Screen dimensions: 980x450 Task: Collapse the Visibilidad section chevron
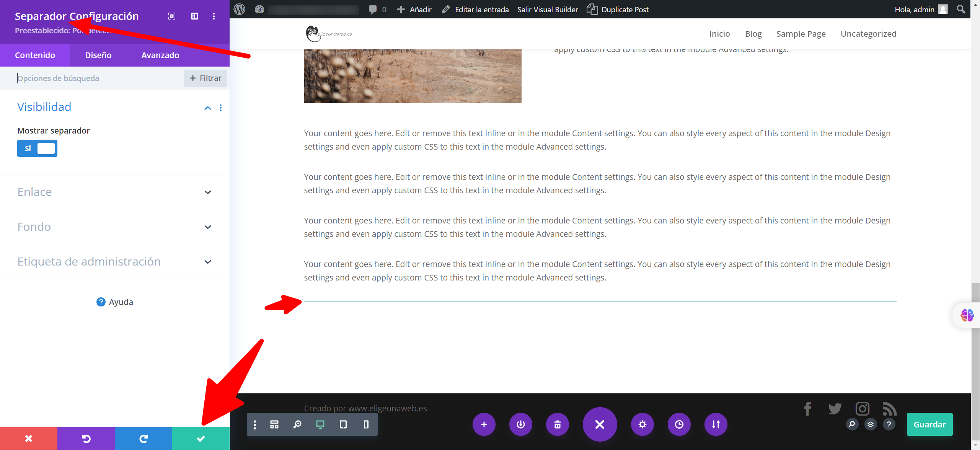[208, 108]
